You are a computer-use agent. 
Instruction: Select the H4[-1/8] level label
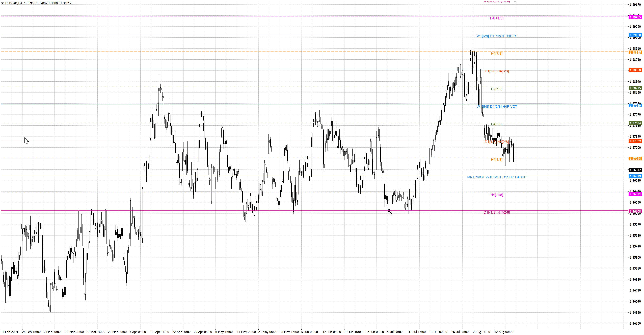point(496,195)
